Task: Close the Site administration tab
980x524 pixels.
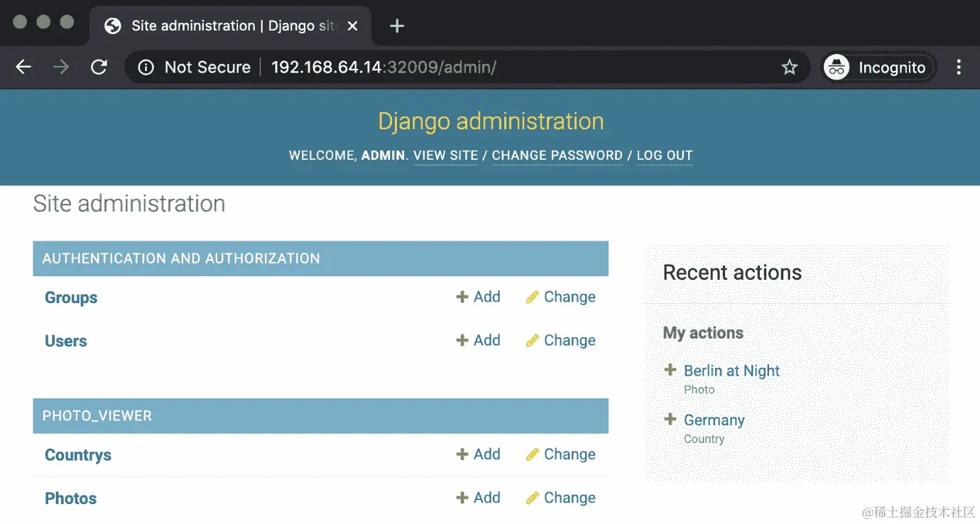Action: click(x=352, y=26)
